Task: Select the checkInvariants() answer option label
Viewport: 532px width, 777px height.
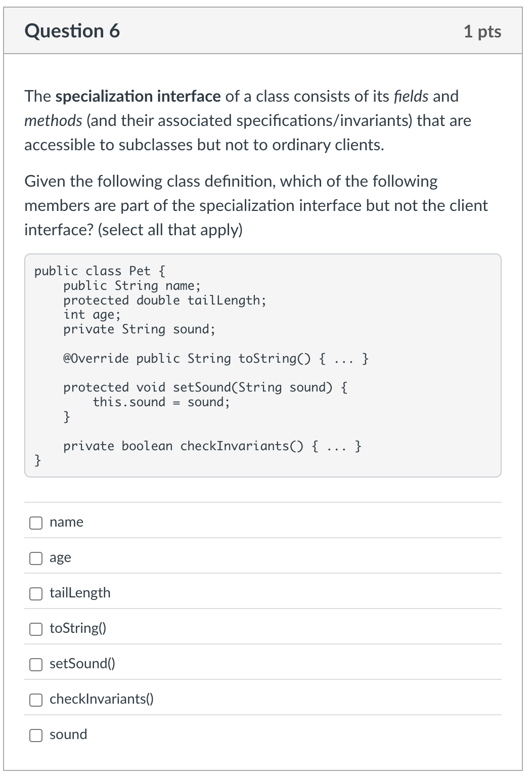Action: [x=101, y=700]
